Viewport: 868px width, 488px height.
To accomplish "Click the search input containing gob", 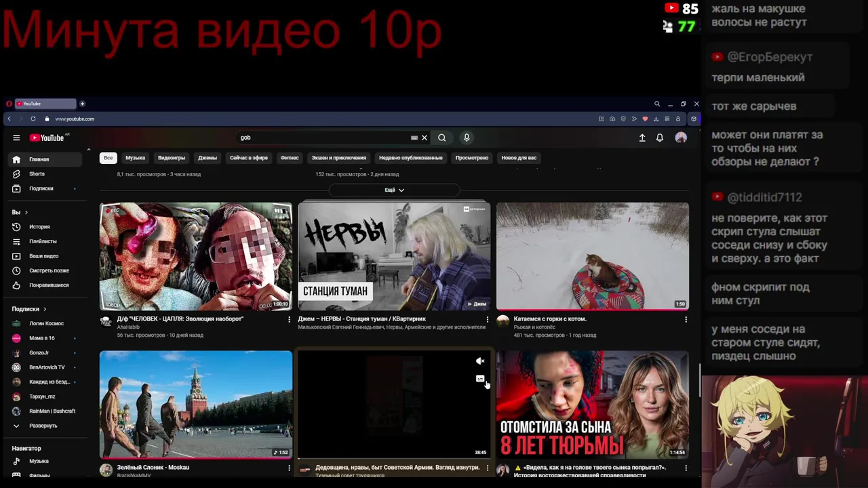I will 323,138.
